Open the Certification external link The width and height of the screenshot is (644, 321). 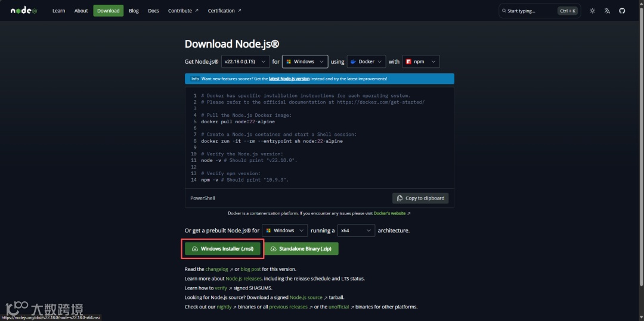tap(224, 11)
